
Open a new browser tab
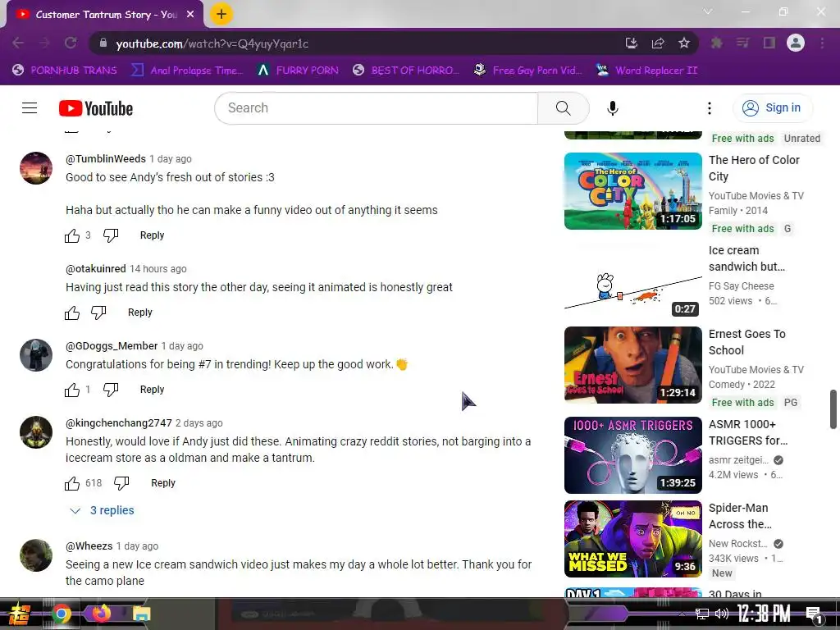(x=221, y=14)
